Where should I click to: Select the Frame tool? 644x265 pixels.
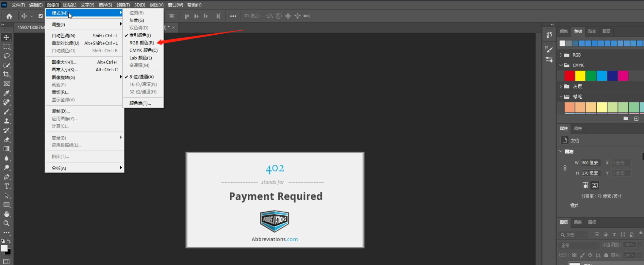pos(7,84)
